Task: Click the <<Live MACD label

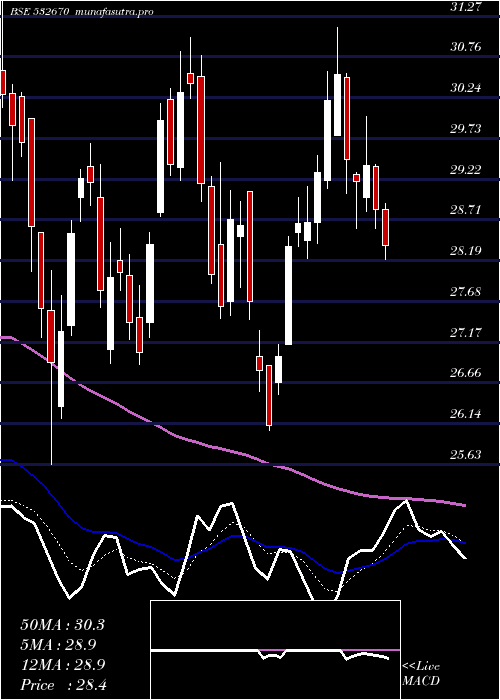Action: point(421,674)
